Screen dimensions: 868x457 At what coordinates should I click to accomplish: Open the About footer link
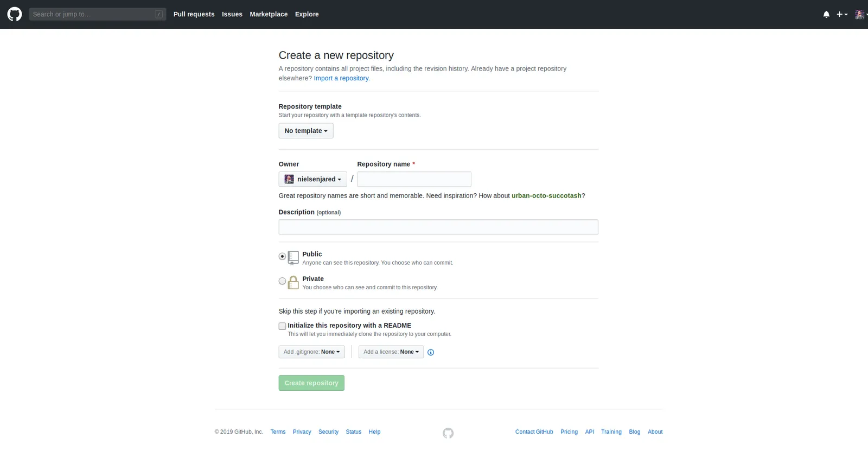[x=655, y=432]
